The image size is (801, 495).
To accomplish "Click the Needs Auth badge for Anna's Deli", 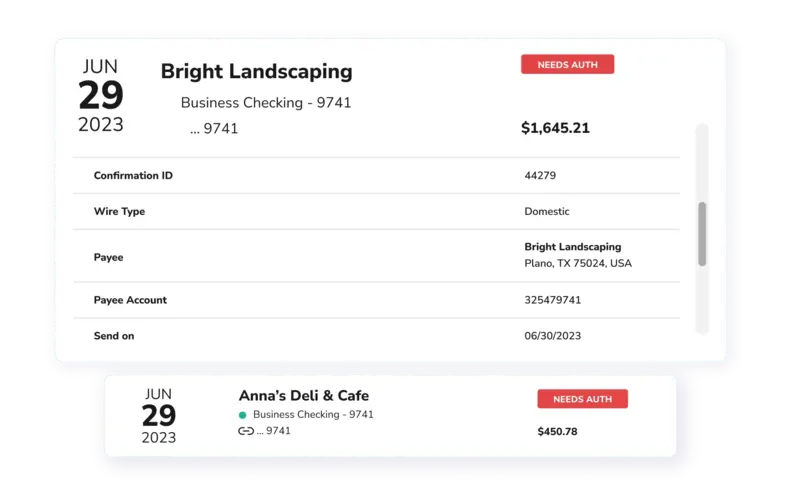I will [x=582, y=399].
